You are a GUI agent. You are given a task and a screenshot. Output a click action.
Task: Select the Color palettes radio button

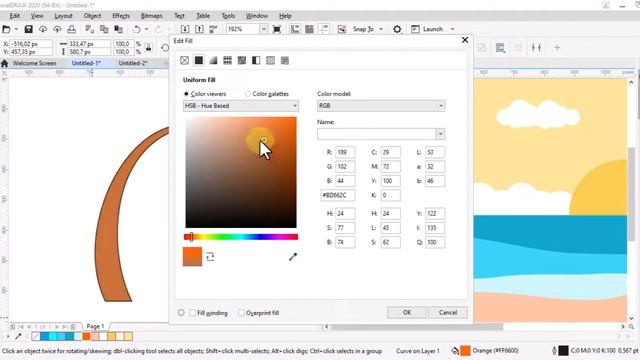click(247, 94)
